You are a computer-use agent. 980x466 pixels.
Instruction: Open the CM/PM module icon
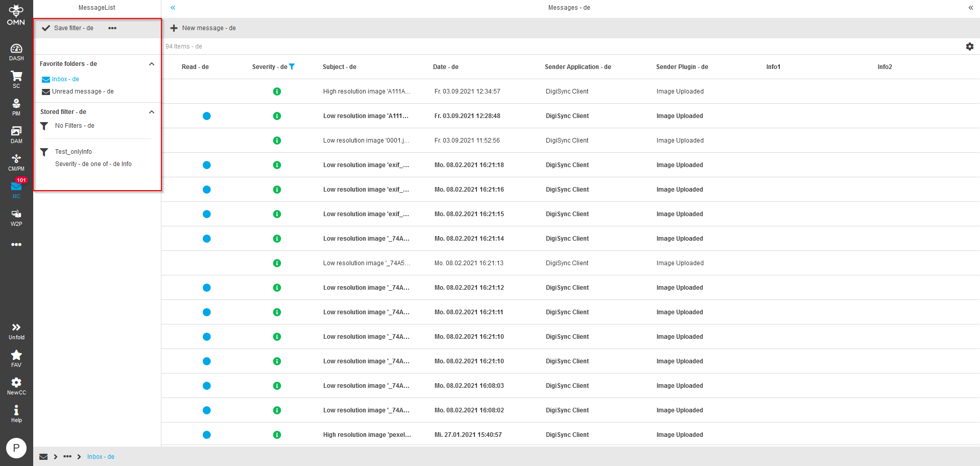[x=16, y=162]
